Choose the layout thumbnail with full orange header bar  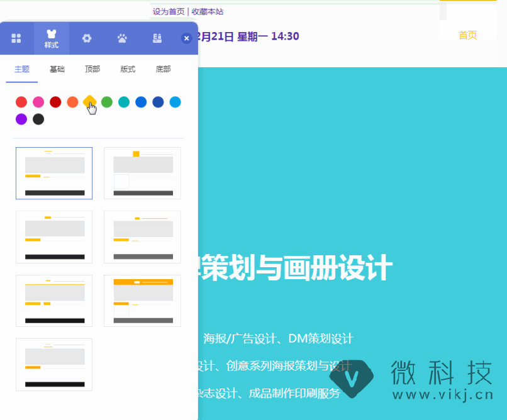pos(142,301)
